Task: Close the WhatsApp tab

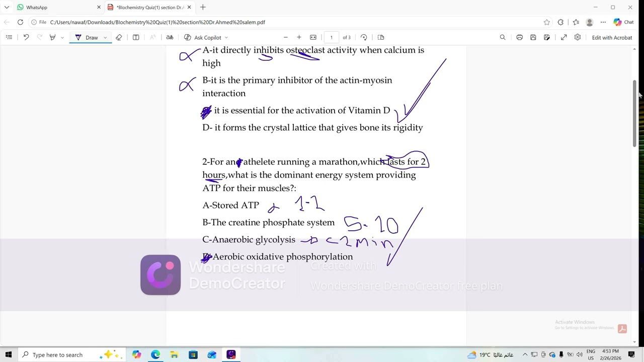Action: coord(99,7)
